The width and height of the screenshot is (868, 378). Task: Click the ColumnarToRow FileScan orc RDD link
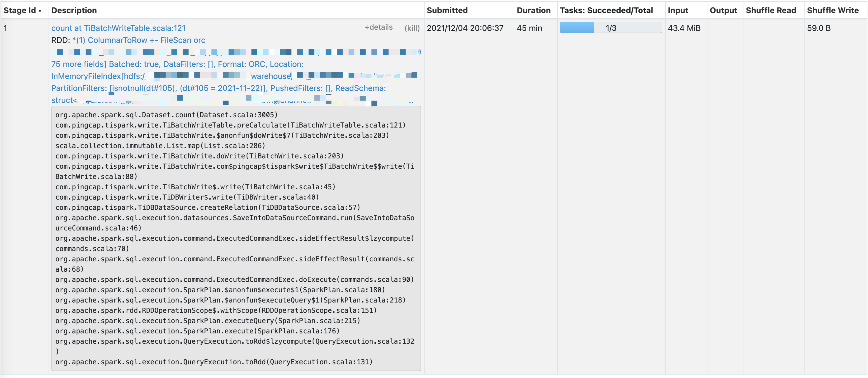139,40
